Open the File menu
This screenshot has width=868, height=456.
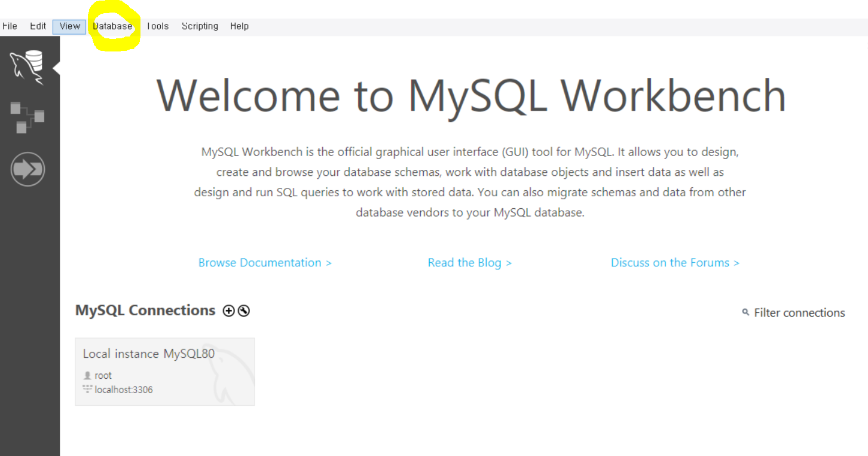click(10, 26)
